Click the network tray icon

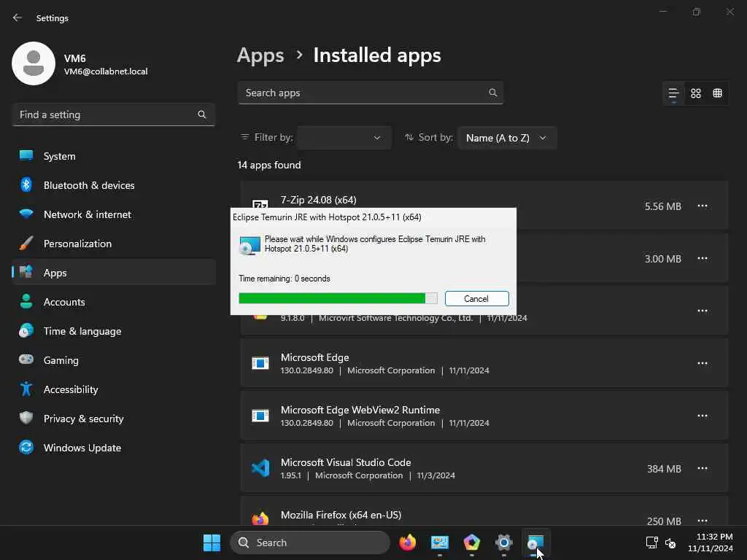651,542
